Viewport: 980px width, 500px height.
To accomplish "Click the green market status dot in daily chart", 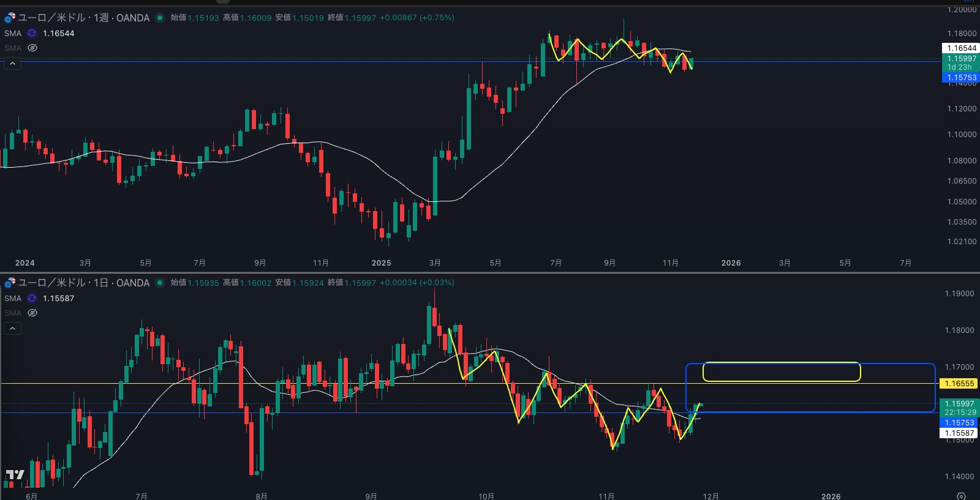I will [x=160, y=283].
